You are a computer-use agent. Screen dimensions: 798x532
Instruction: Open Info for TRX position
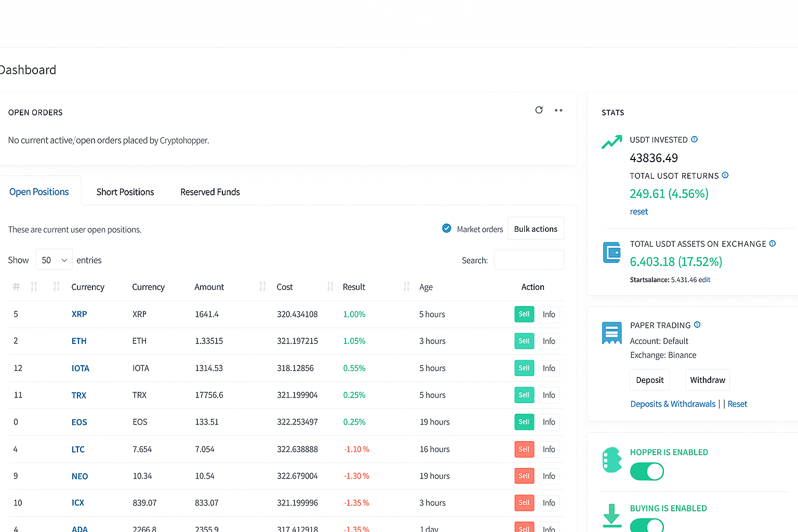[x=549, y=395]
